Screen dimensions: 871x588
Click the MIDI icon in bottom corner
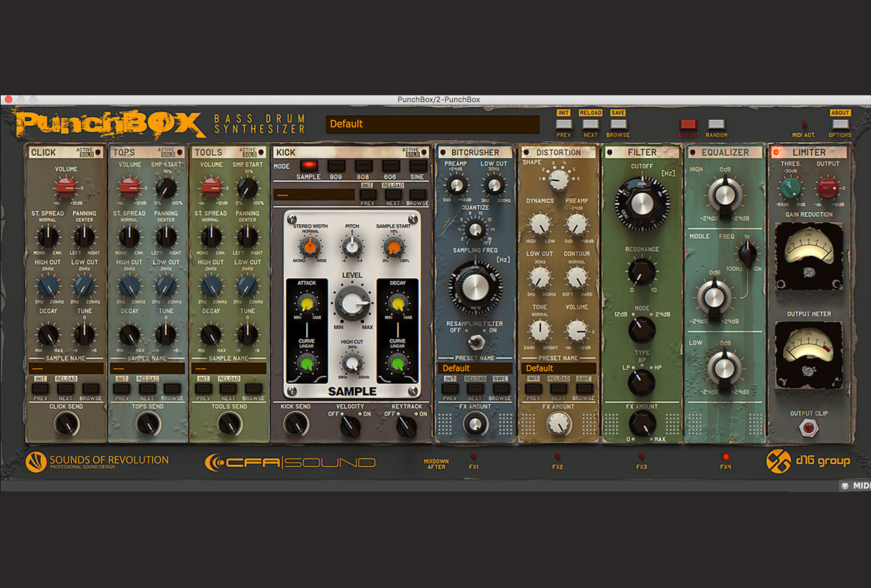pyautogui.click(x=855, y=486)
